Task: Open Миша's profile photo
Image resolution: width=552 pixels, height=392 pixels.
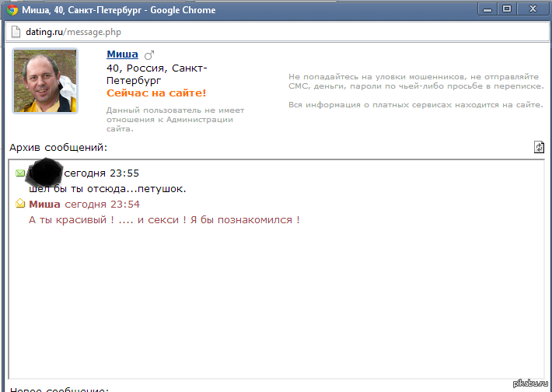Action: pyautogui.click(x=45, y=82)
